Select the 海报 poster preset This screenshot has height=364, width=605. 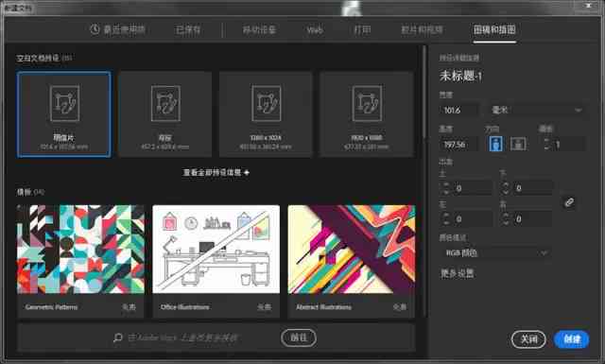point(165,114)
